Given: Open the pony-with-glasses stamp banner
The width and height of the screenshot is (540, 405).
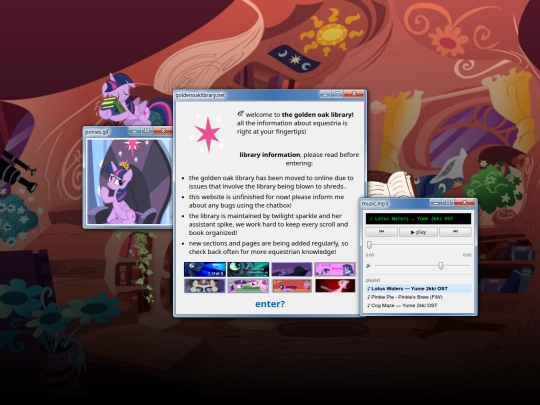Looking at the screenshot, I should click(205, 286).
